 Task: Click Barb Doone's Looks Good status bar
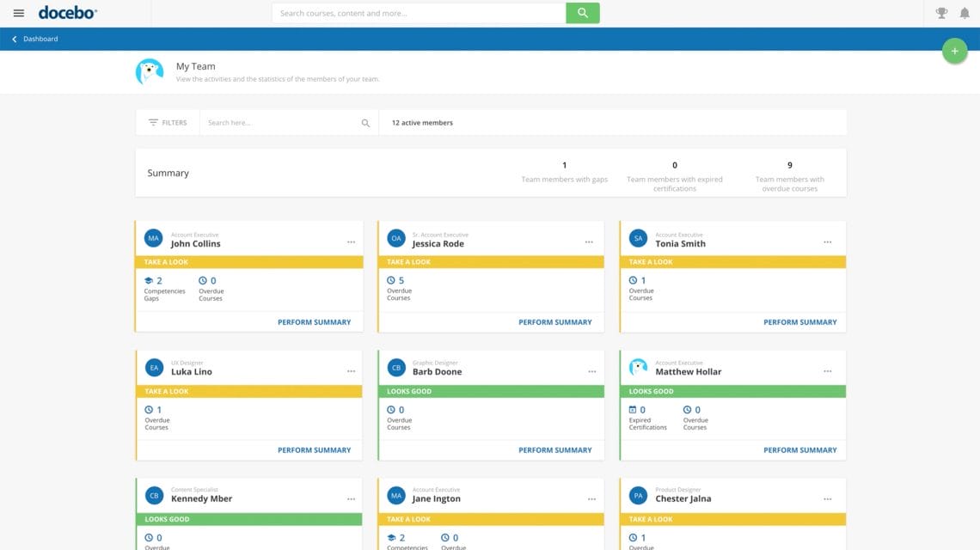[491, 391]
